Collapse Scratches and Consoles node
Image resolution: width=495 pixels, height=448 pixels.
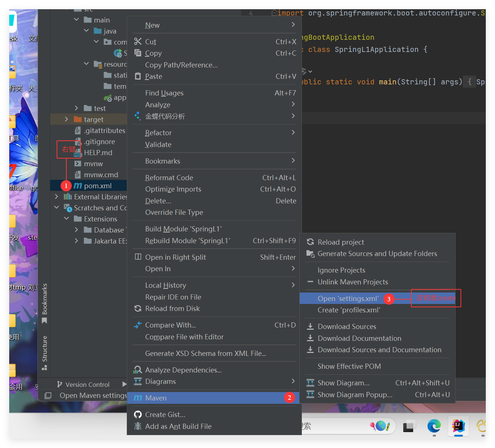[x=56, y=207]
